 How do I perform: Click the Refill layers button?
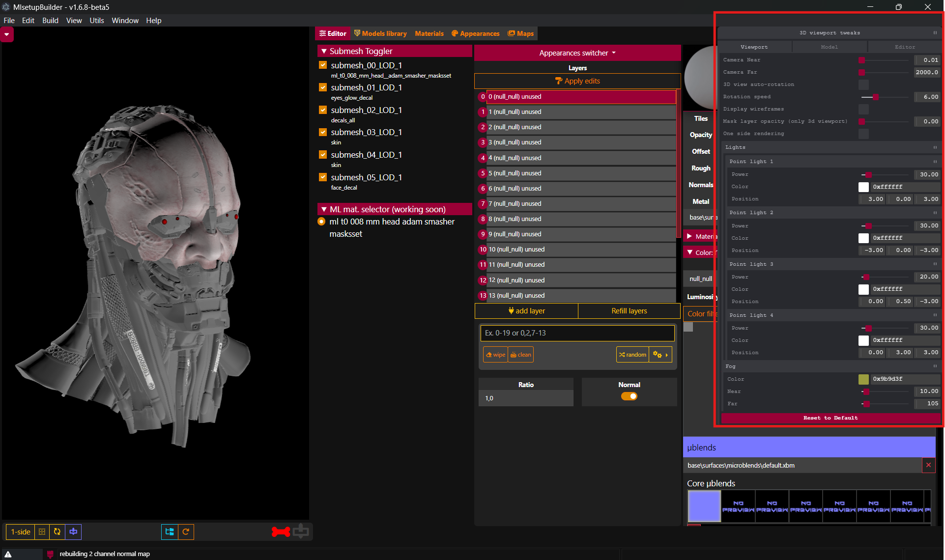point(629,311)
